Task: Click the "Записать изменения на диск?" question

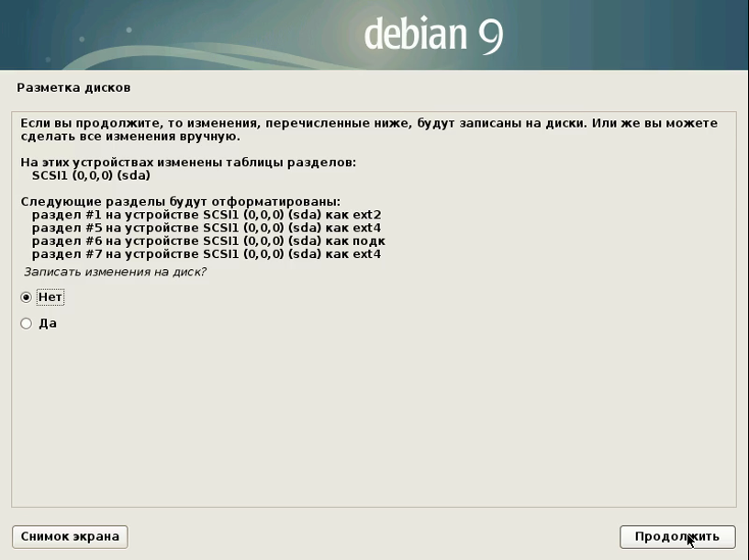Action: coord(115,273)
